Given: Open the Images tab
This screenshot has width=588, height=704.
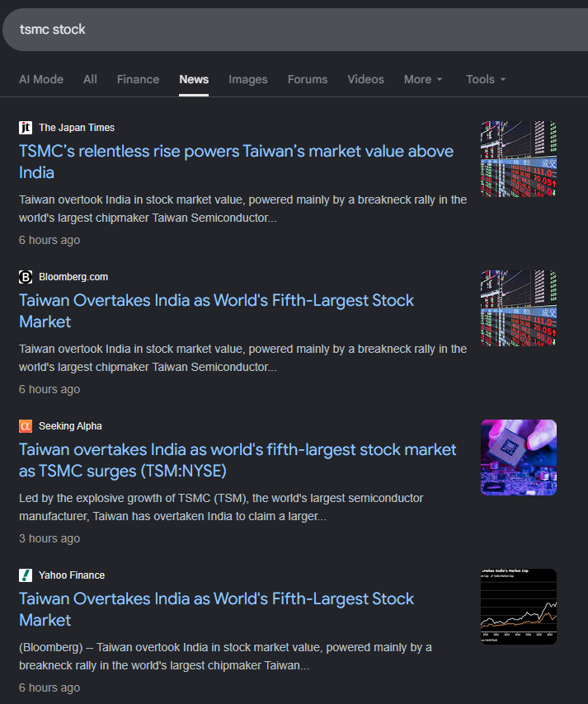Looking at the screenshot, I should [x=248, y=79].
